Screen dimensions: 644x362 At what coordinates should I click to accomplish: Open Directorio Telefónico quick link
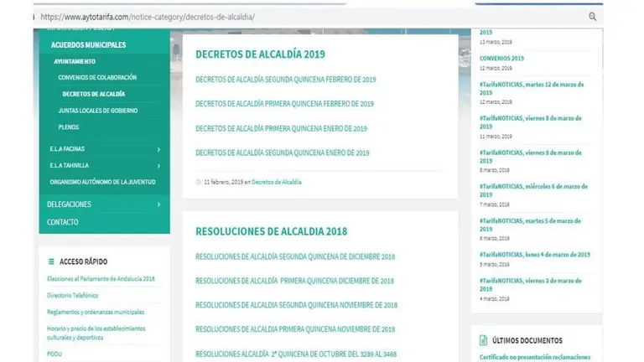(x=72, y=295)
